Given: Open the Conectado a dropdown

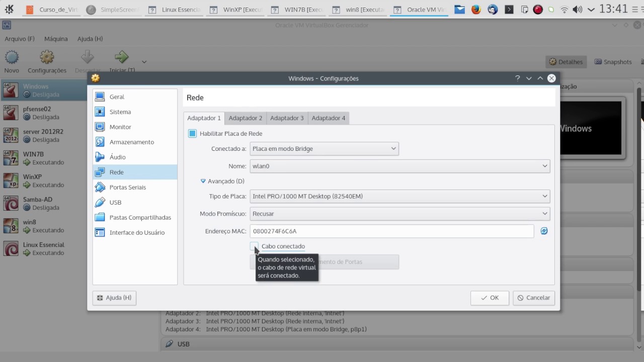Looking at the screenshot, I should click(324, 148).
